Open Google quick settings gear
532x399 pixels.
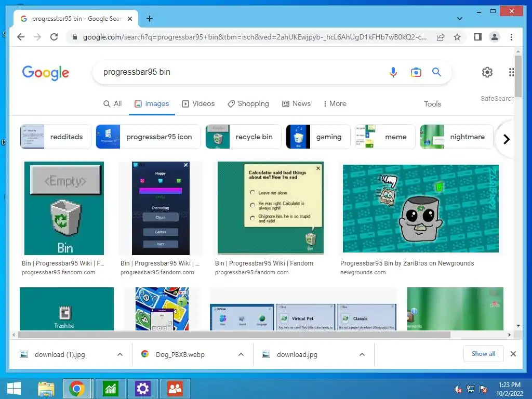click(x=487, y=72)
